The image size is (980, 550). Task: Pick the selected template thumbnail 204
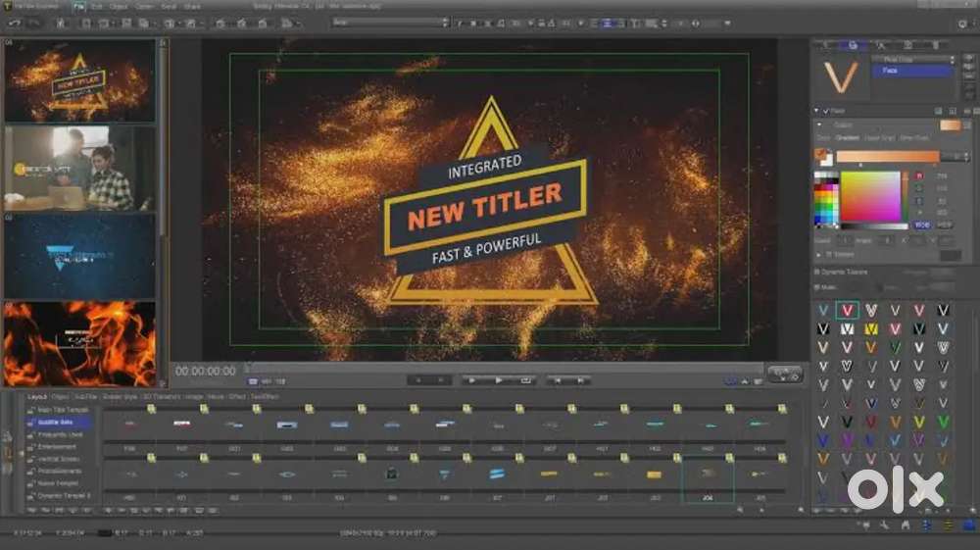[707, 475]
